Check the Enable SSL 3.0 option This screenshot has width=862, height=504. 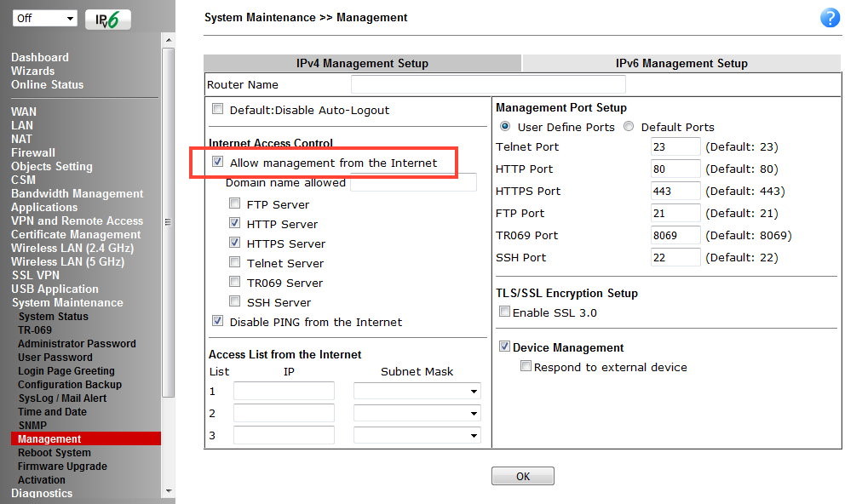[x=505, y=312]
